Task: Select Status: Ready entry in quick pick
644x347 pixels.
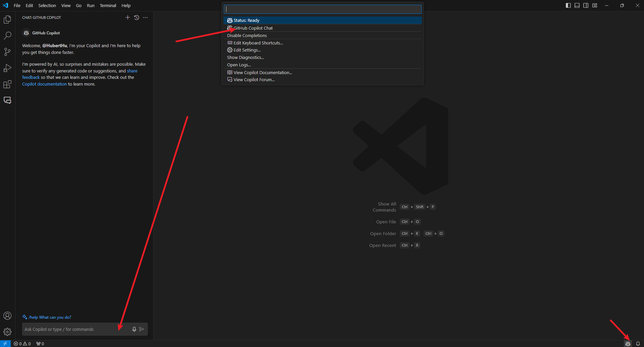Action: coord(322,20)
